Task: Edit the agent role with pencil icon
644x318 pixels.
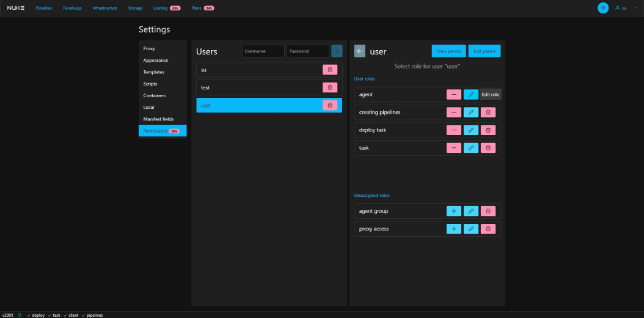Action: (x=471, y=95)
